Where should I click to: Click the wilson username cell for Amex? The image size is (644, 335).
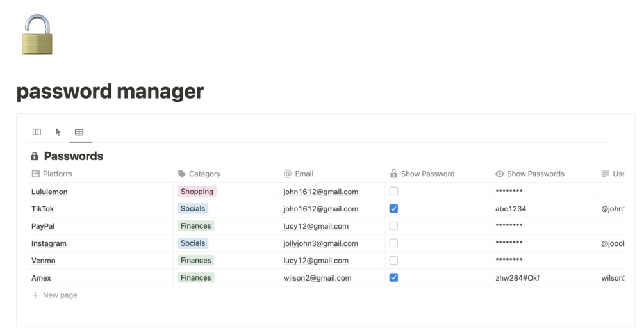tap(613, 278)
